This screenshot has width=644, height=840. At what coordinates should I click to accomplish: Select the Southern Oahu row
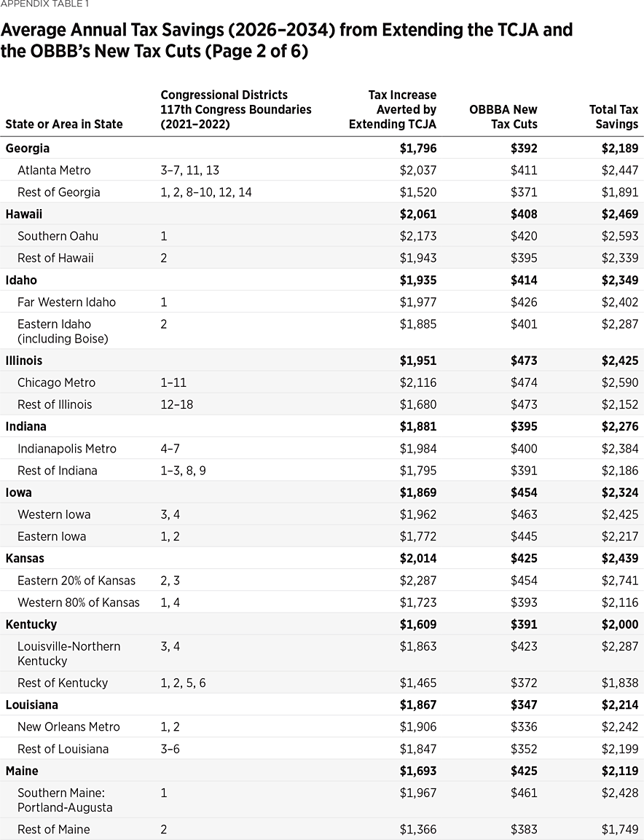58,236
